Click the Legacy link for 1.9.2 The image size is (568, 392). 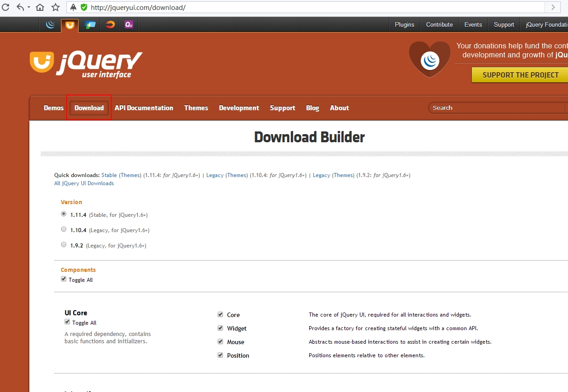(x=321, y=175)
